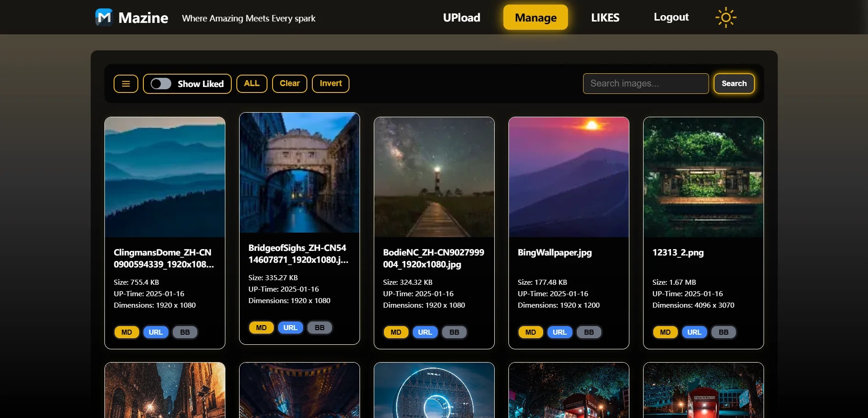The height and width of the screenshot is (418, 868).
Task: Click the "Size: 324.32 KB" text
Action: pyautogui.click(x=408, y=282)
